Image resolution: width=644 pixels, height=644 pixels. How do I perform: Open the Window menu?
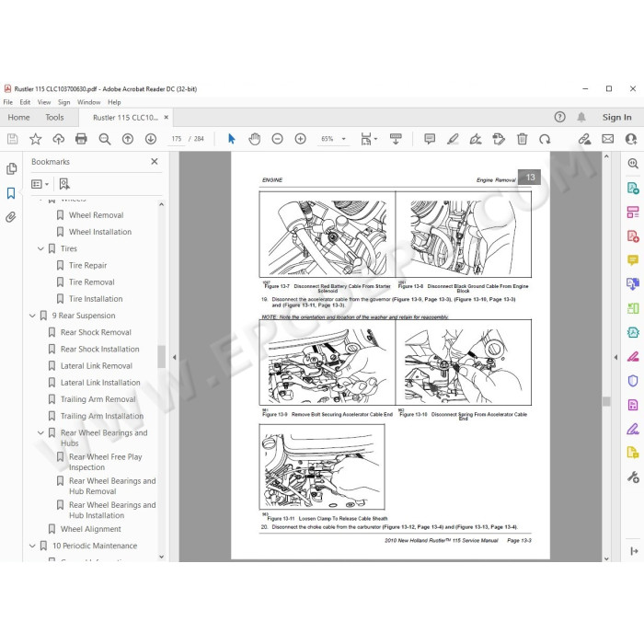point(88,102)
